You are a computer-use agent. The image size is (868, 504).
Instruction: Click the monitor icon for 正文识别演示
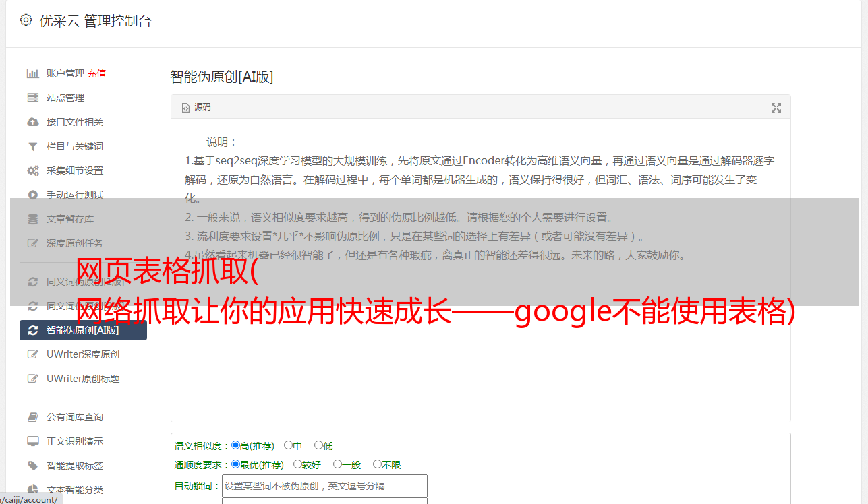32,441
